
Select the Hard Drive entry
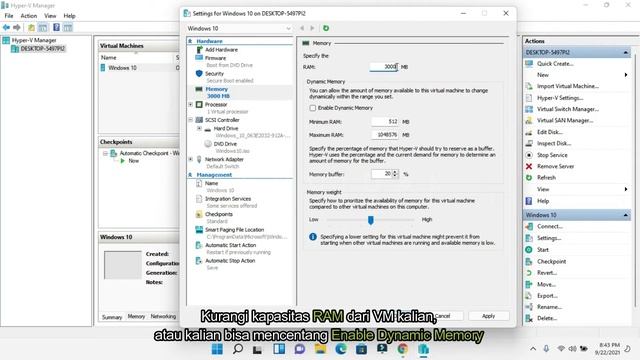click(x=225, y=128)
